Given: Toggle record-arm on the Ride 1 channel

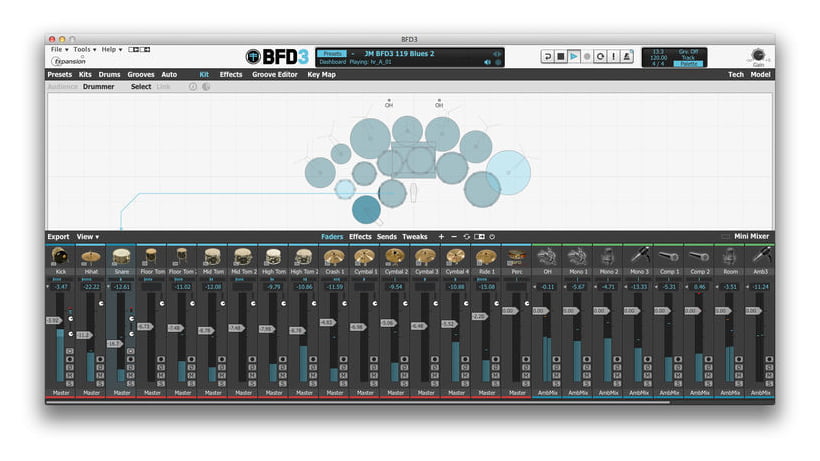Looking at the screenshot, I should tap(496, 360).
